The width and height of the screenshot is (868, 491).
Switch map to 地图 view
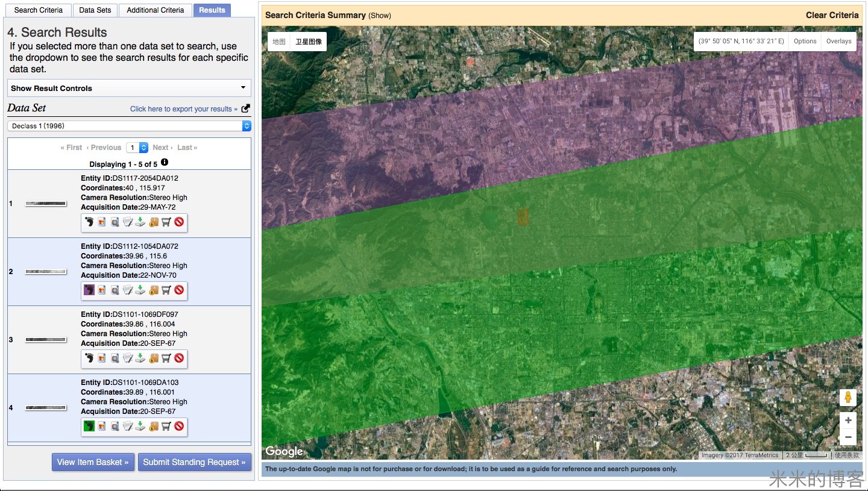click(278, 42)
